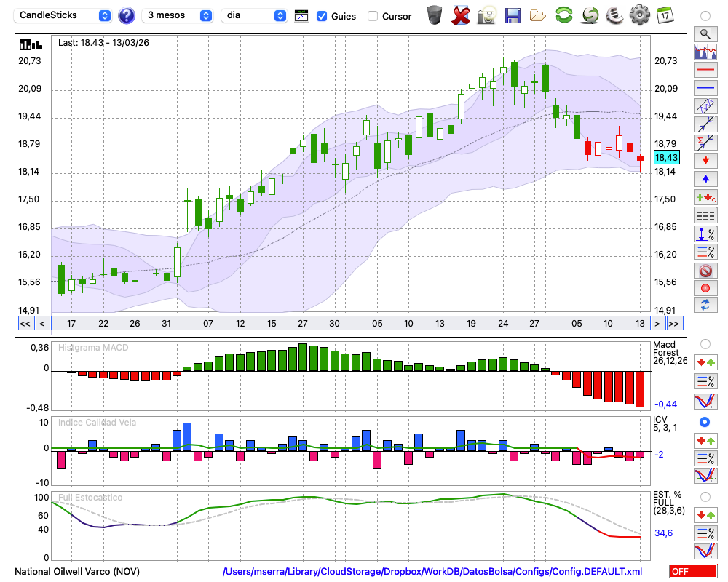The width and height of the screenshot is (728, 582).
Task: Select the trend line arrows tool
Action: (x=705, y=124)
